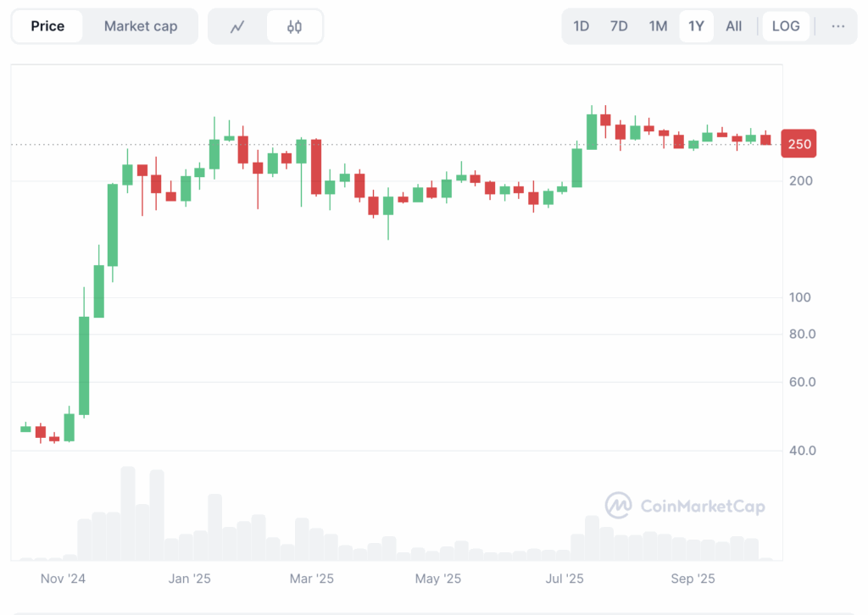The width and height of the screenshot is (868, 615).
Task: Enable logarithmic scale with LOG button
Action: [785, 26]
